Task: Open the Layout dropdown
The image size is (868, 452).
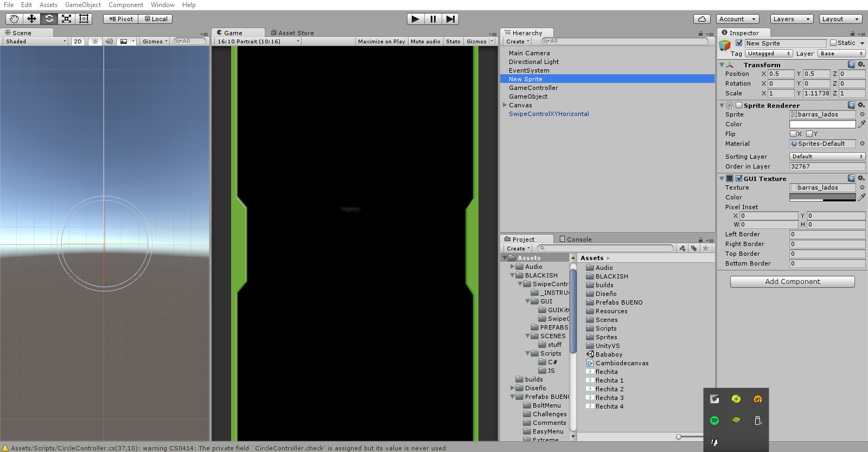Action: 841,19
